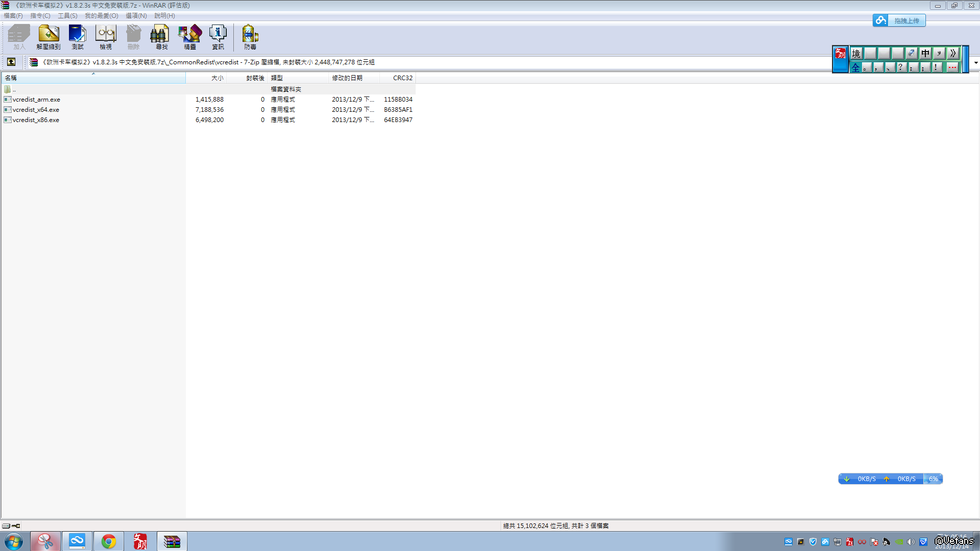Run the Test (測試) archive tool

pos(78,37)
